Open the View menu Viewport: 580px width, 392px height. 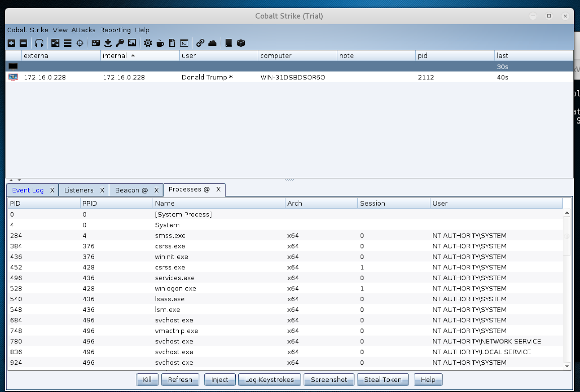[x=60, y=30]
